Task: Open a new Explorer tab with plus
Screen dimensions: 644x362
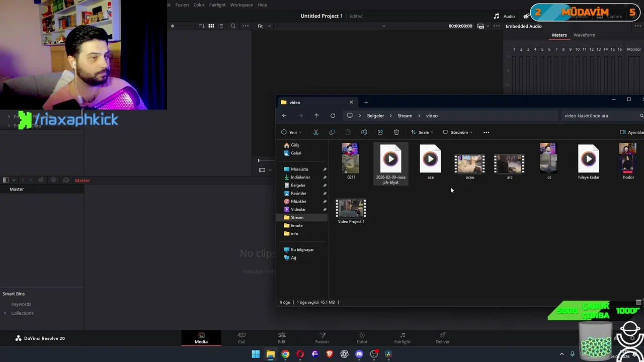Action: [366, 102]
